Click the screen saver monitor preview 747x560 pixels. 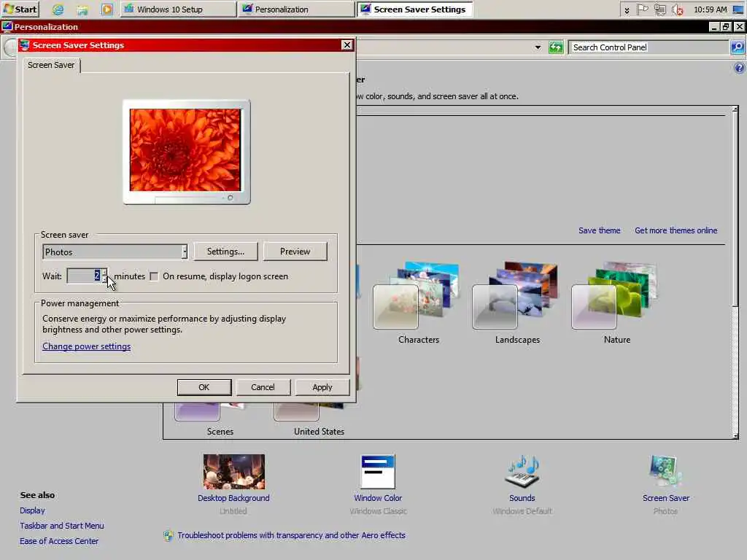point(186,152)
